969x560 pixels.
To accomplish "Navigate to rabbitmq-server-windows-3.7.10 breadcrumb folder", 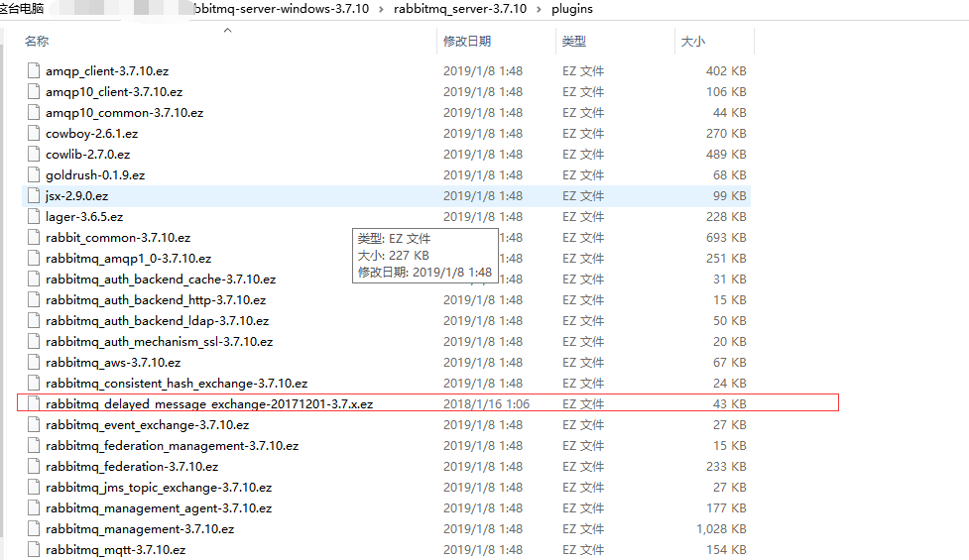I will point(282,9).
